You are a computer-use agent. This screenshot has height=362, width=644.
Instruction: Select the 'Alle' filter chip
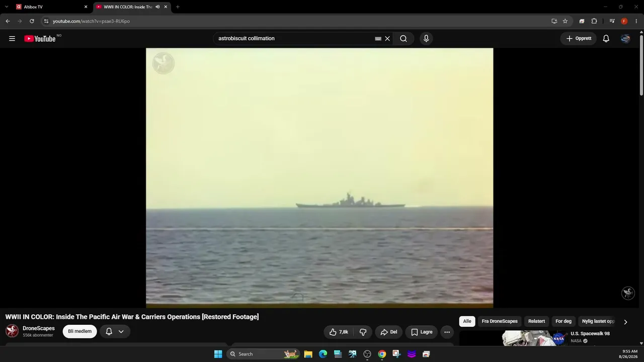tap(467, 321)
